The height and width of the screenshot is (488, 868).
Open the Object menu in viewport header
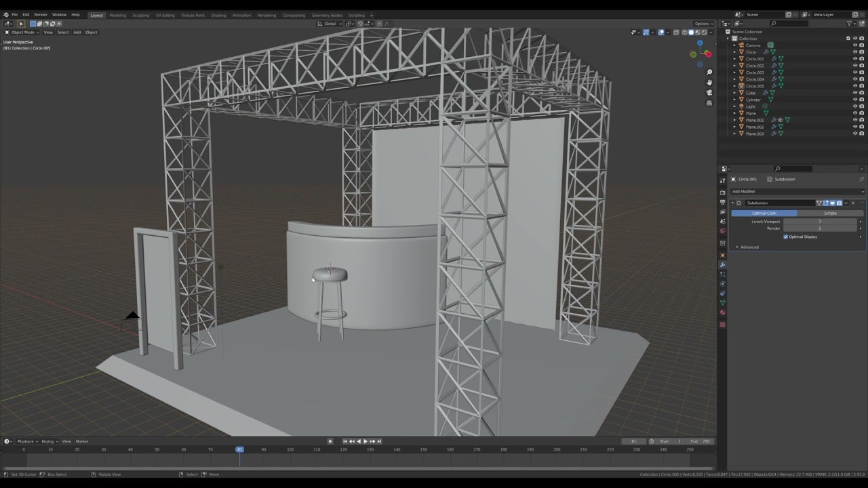click(x=91, y=32)
